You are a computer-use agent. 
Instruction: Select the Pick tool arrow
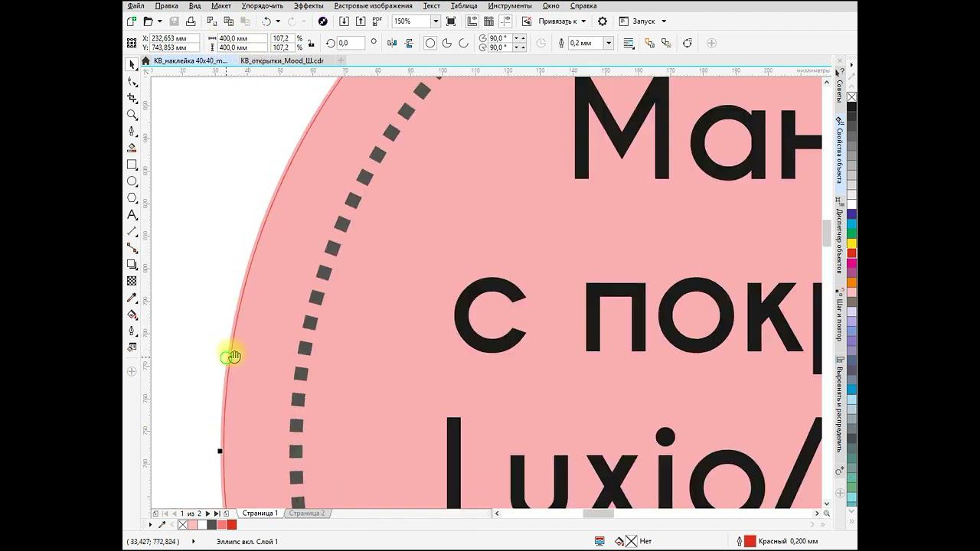coord(132,65)
